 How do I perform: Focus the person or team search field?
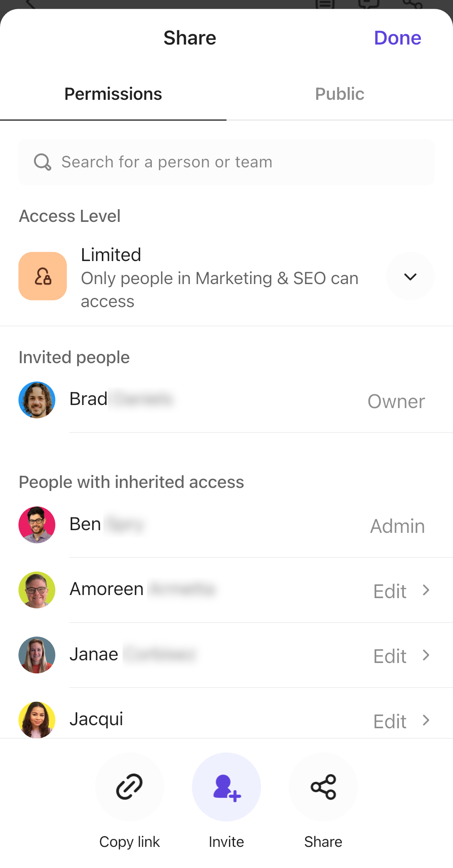[x=238, y=162]
